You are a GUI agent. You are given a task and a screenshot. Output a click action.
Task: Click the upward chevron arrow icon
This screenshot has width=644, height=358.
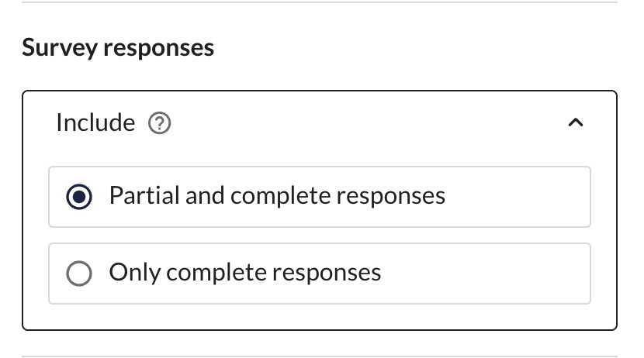click(x=576, y=122)
